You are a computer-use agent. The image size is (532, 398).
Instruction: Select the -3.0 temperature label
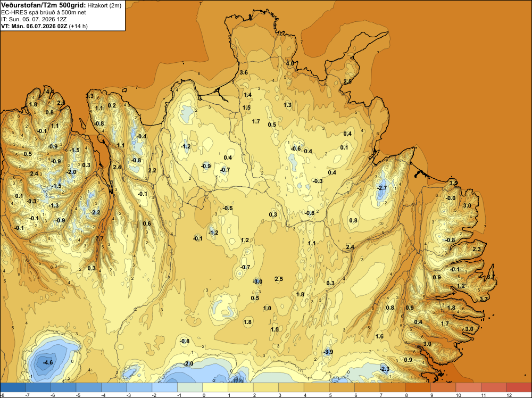[257, 281]
